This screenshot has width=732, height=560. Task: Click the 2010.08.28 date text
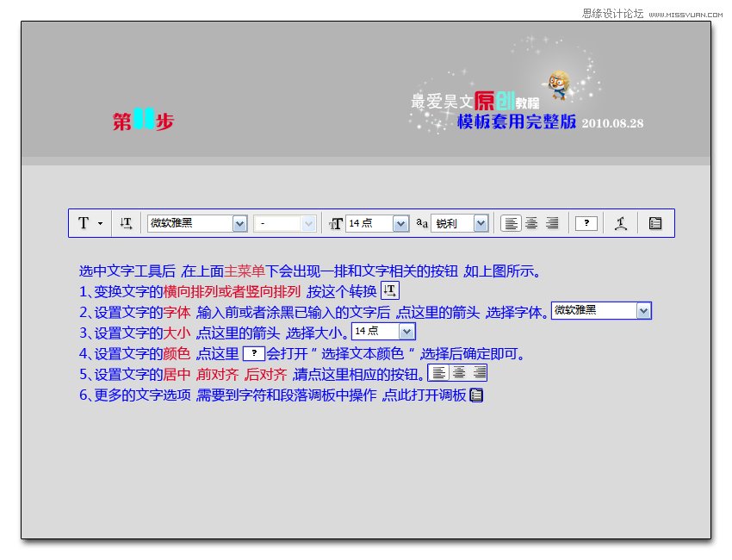tap(612, 123)
